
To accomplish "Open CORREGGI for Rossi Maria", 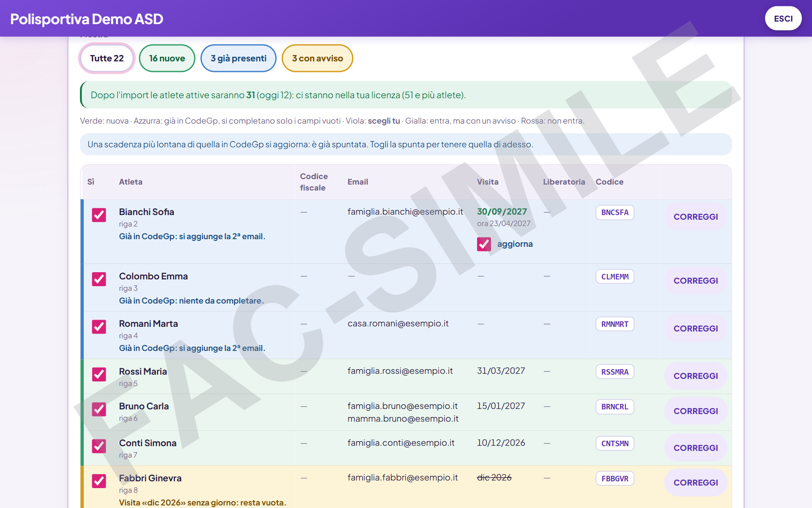I will pos(696,376).
